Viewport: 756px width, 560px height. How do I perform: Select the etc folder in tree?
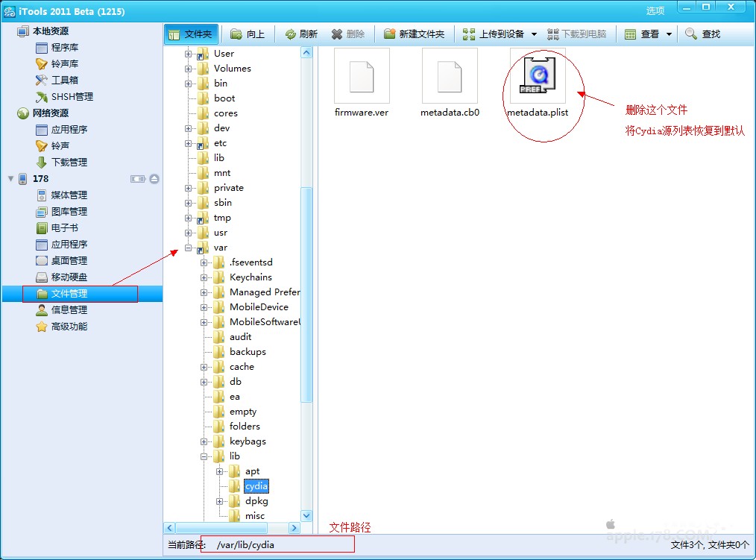(221, 143)
